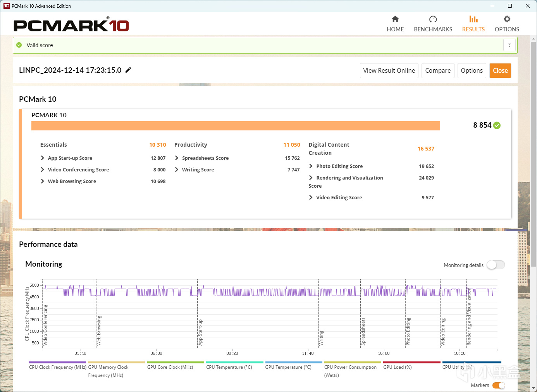Expand Photo Editing Score
The height and width of the screenshot is (392, 537).
311,166
